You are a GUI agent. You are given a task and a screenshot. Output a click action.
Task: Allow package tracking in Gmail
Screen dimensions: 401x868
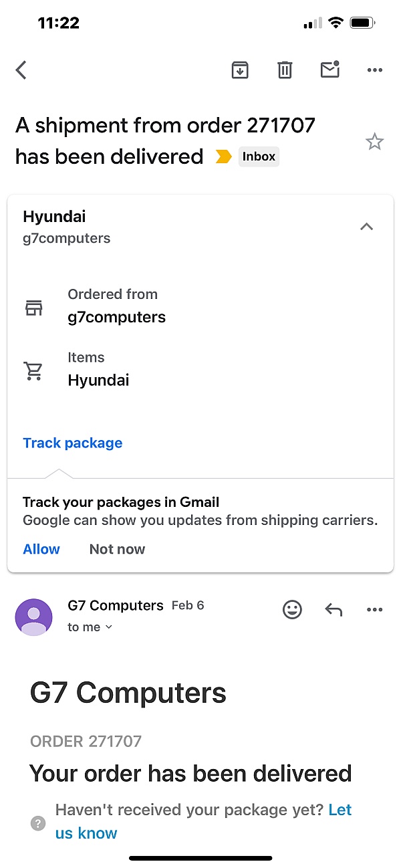coord(41,549)
